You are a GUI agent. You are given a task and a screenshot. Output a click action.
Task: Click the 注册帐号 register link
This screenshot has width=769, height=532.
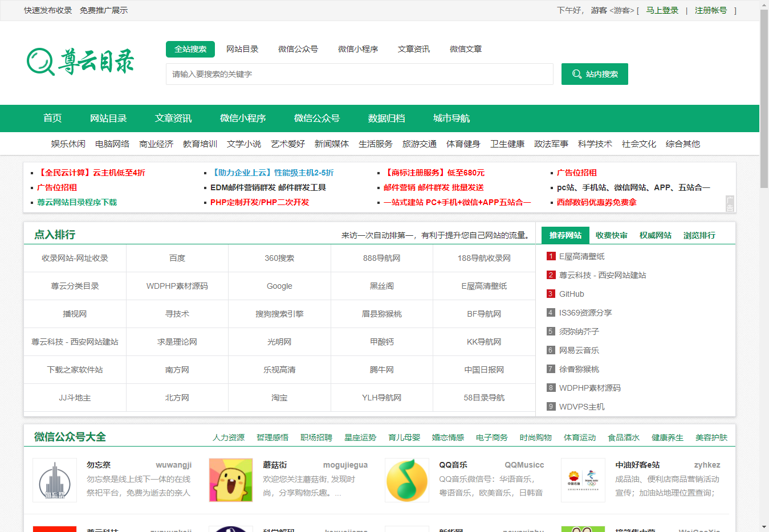coord(711,10)
